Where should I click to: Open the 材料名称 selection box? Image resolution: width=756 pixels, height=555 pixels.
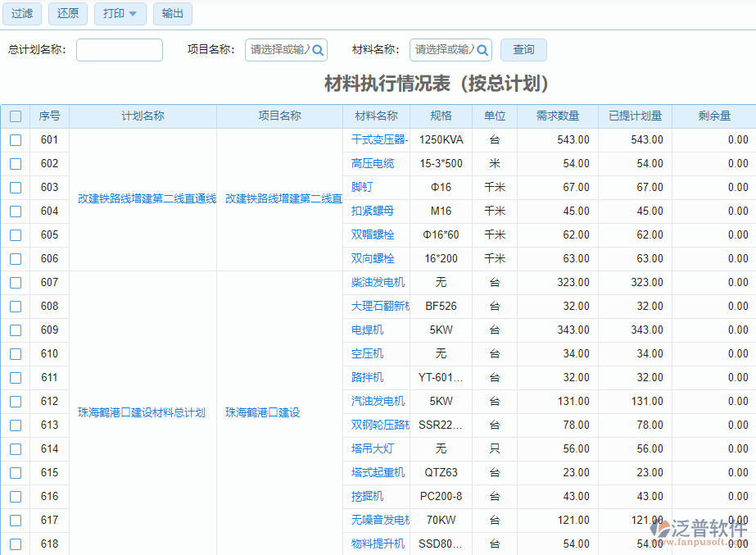coord(444,49)
